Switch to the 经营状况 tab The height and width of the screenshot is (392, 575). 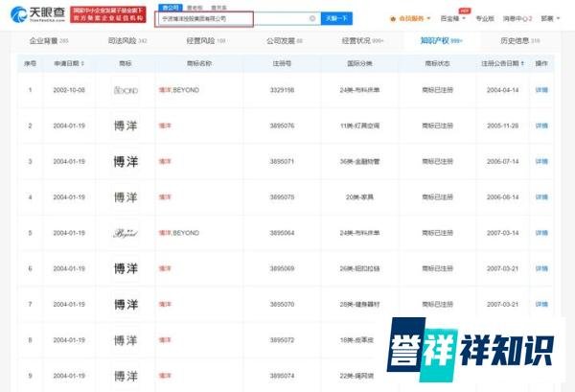[x=362, y=40]
